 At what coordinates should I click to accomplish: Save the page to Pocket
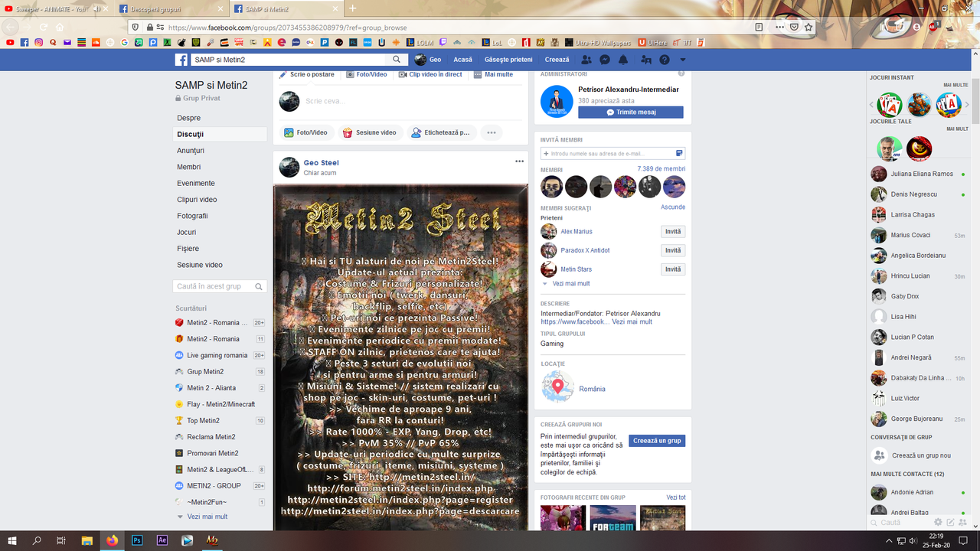coord(795,27)
